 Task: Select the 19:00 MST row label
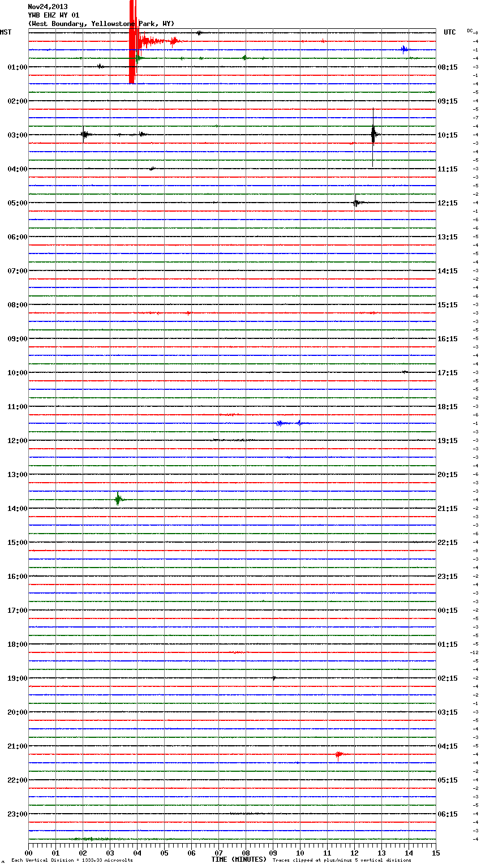[x=18, y=678]
